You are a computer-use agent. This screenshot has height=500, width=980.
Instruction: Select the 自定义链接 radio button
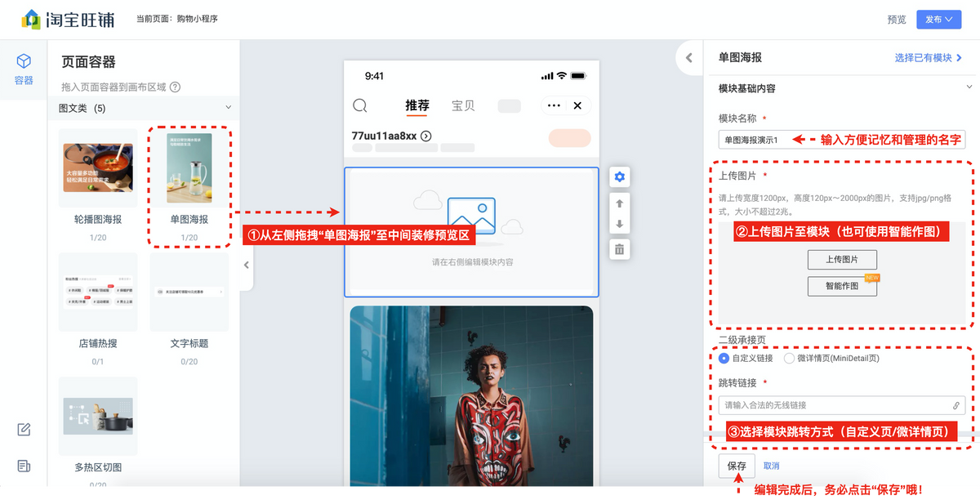pyautogui.click(x=724, y=358)
